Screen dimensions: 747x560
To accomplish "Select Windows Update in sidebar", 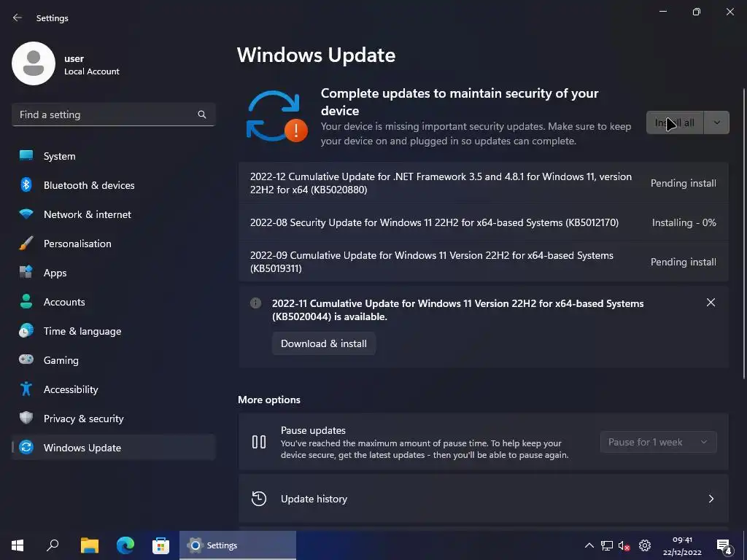I will [114, 447].
